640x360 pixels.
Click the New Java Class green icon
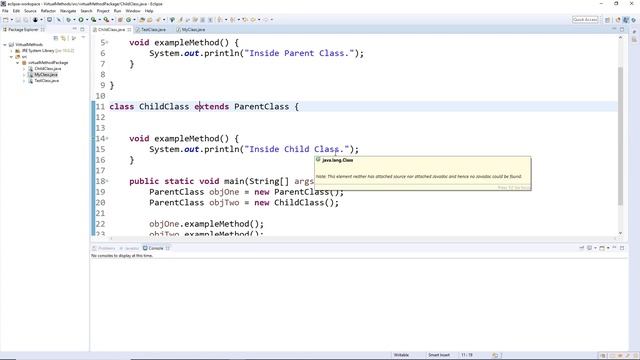pos(129,20)
